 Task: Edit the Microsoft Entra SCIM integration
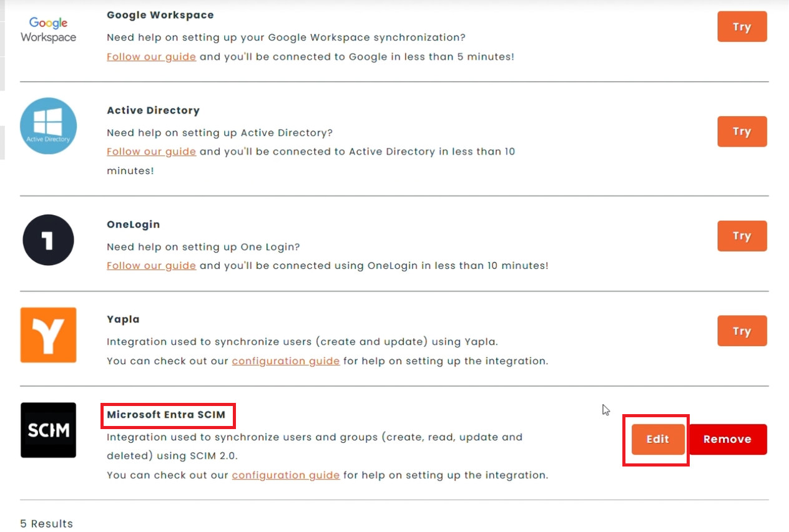coord(658,439)
